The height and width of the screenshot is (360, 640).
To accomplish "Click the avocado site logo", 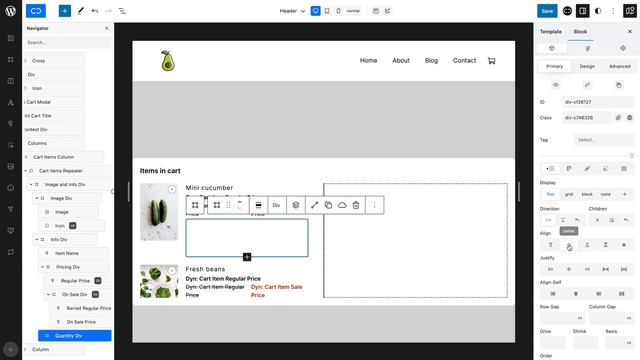I will coord(167,61).
